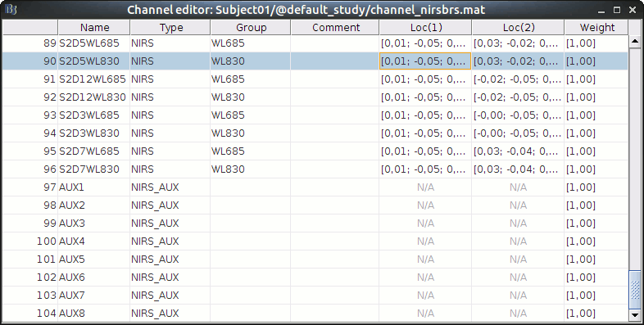
Task: Click Group cell WL685 of S2D12WL685
Action: point(251,79)
